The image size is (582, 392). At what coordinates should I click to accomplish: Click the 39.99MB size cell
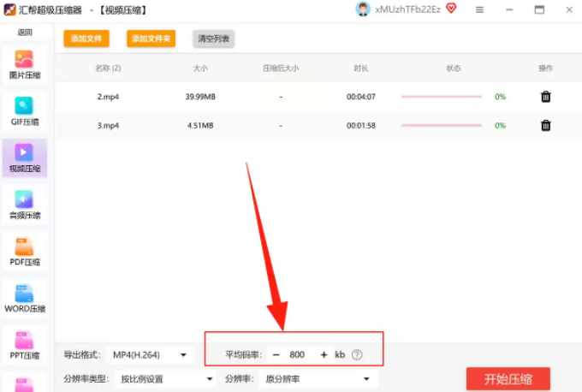click(200, 97)
